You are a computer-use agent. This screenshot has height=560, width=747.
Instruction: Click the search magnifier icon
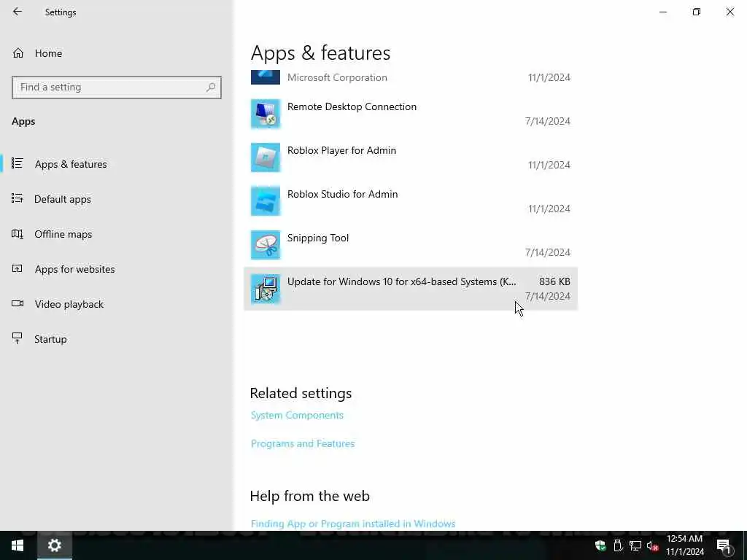(211, 87)
